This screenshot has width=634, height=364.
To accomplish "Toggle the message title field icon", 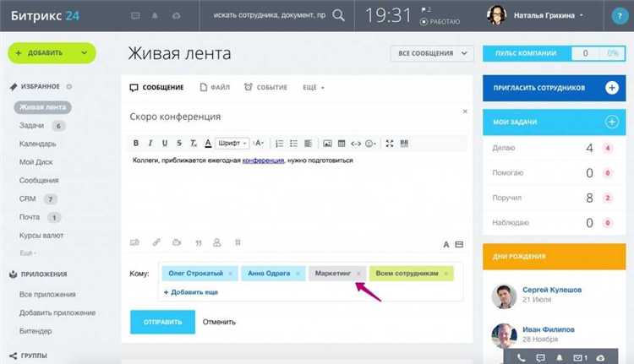I will 459,244.
